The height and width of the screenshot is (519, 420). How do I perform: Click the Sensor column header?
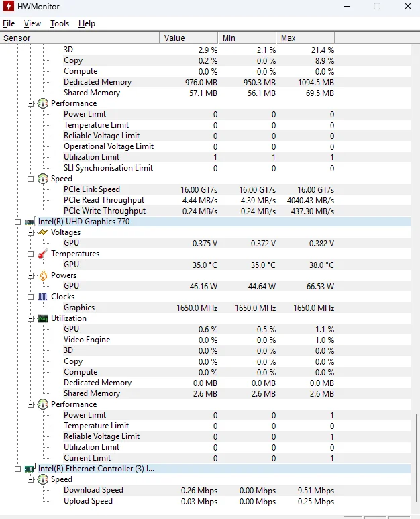click(x=80, y=38)
